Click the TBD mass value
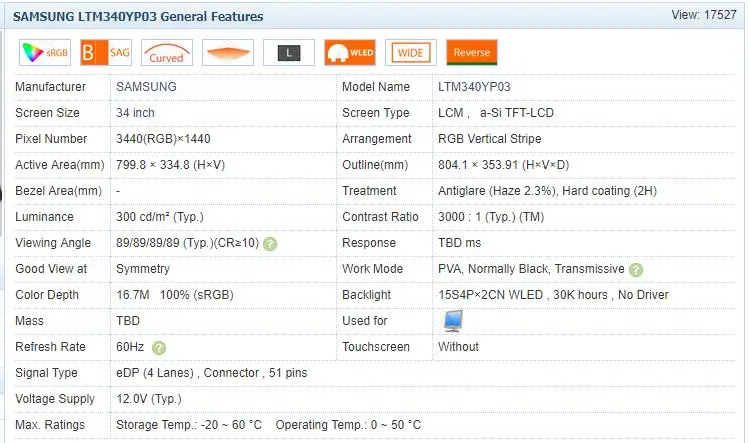This screenshot has width=749, height=443. [128, 321]
